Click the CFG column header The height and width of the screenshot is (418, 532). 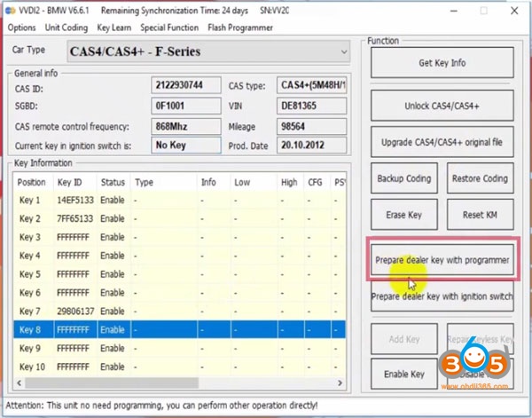(317, 182)
